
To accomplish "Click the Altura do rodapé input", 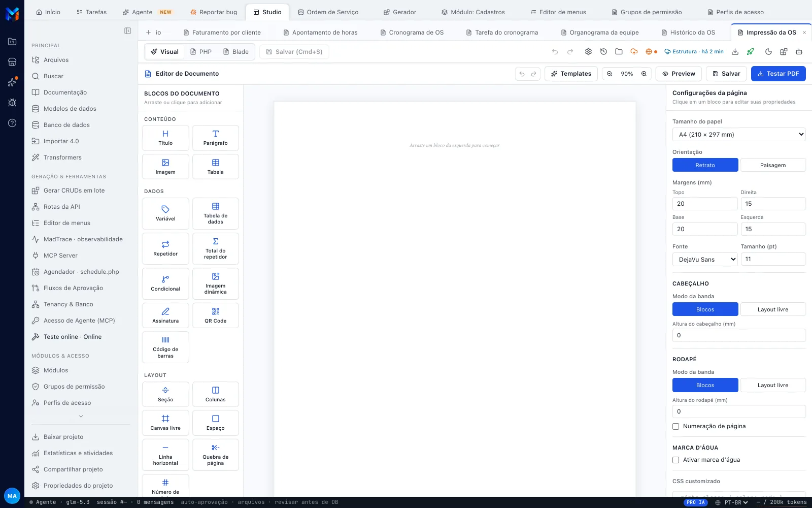I will point(739,411).
